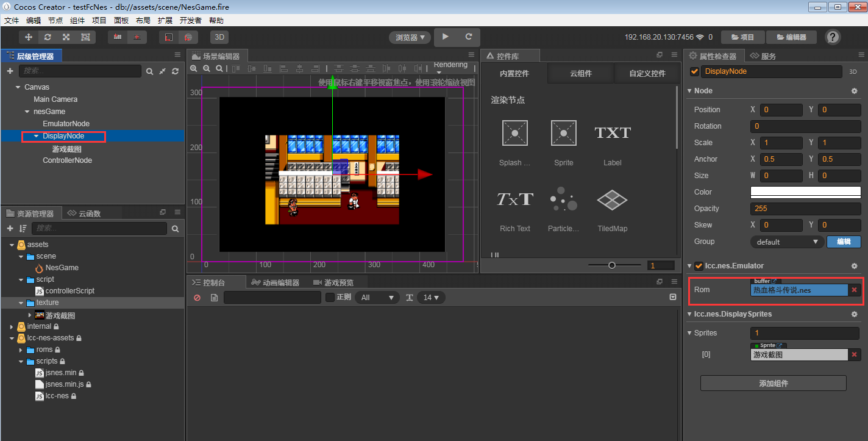Viewport: 868px width, 441px height.
Task: Run preview with the Play button
Action: click(446, 37)
